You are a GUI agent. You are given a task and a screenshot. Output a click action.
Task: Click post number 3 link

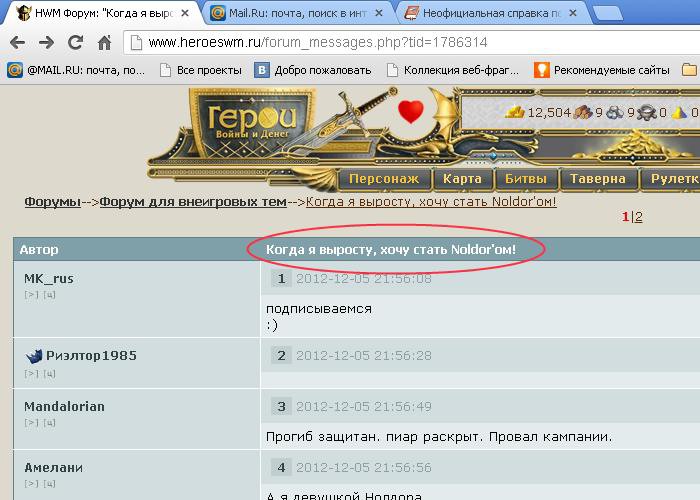point(281,407)
